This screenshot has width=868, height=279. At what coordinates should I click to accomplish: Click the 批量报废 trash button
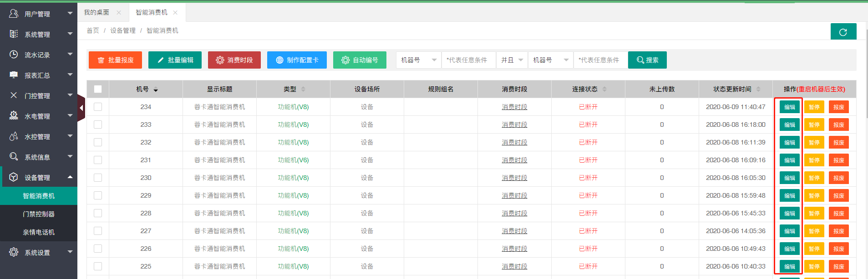coord(115,60)
